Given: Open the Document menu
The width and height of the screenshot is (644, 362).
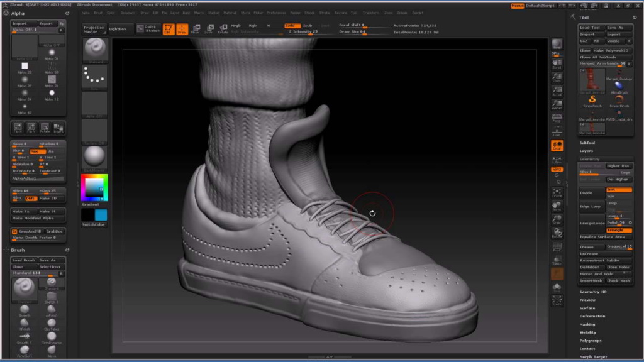Looking at the screenshot, I should (128, 13).
